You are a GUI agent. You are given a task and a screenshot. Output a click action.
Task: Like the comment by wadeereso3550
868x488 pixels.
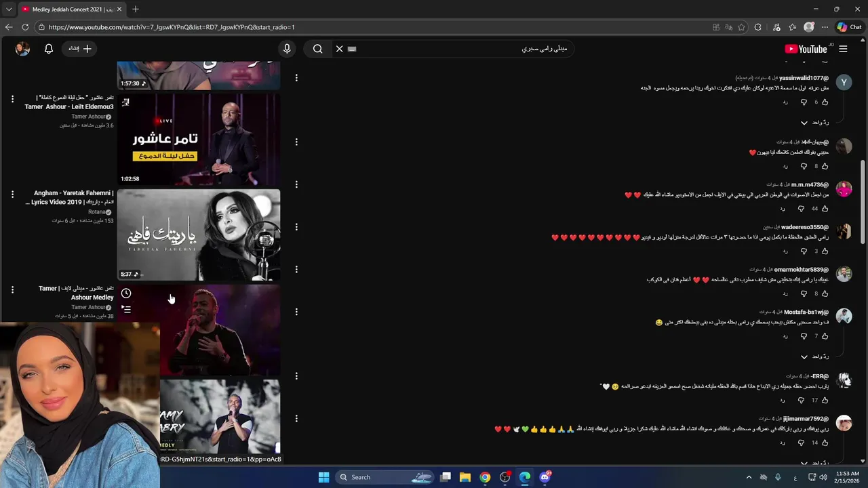[825, 251]
